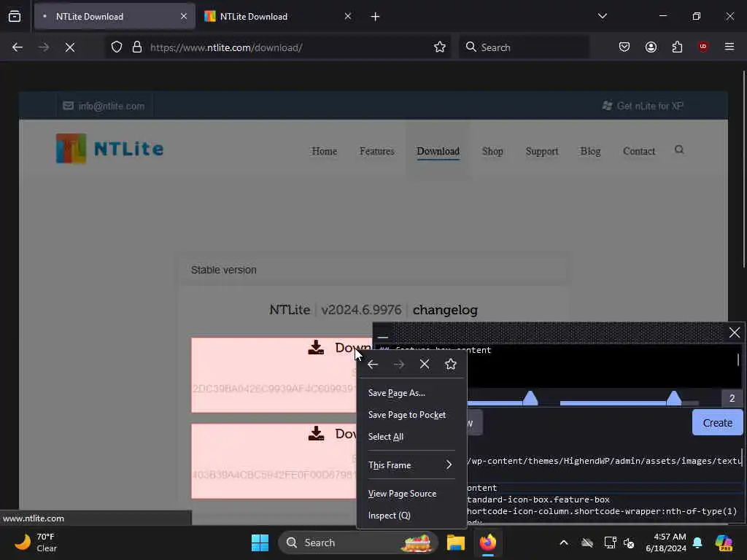Click the right picker slider handle
The width and height of the screenshot is (747, 560).
[673, 398]
